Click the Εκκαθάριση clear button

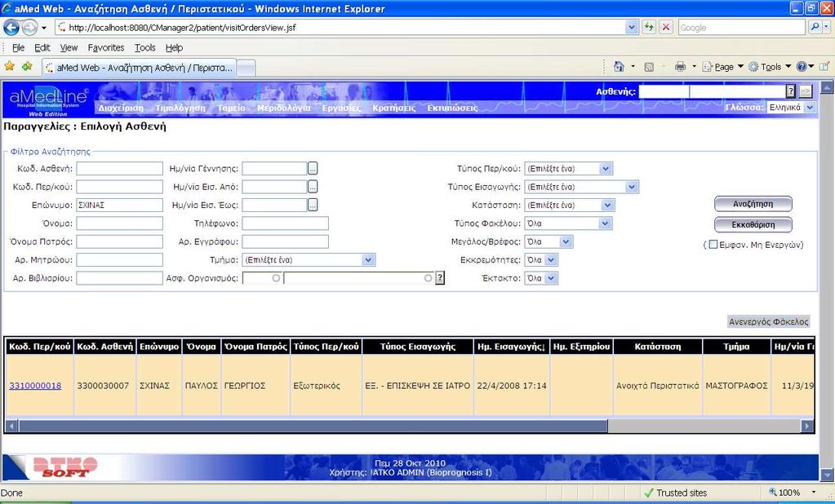[753, 224]
